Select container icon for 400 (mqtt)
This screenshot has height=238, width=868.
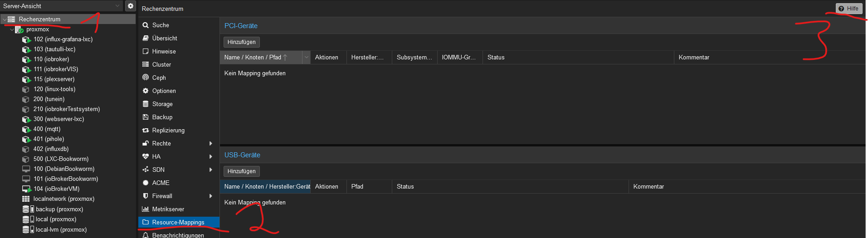(x=26, y=129)
